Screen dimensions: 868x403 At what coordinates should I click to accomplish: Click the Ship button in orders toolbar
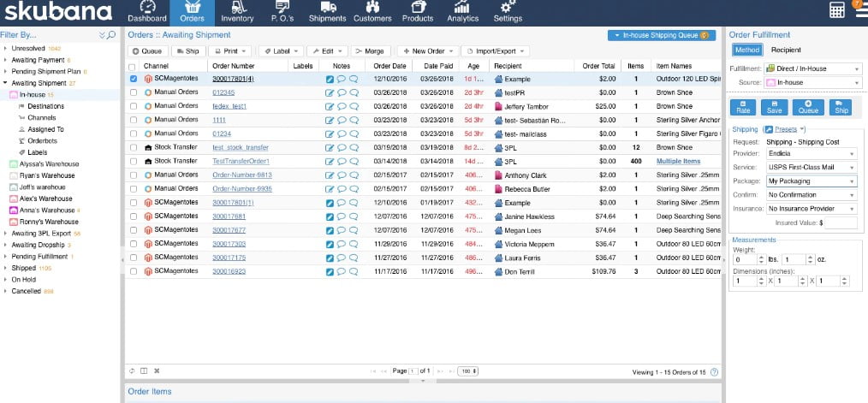(x=187, y=51)
